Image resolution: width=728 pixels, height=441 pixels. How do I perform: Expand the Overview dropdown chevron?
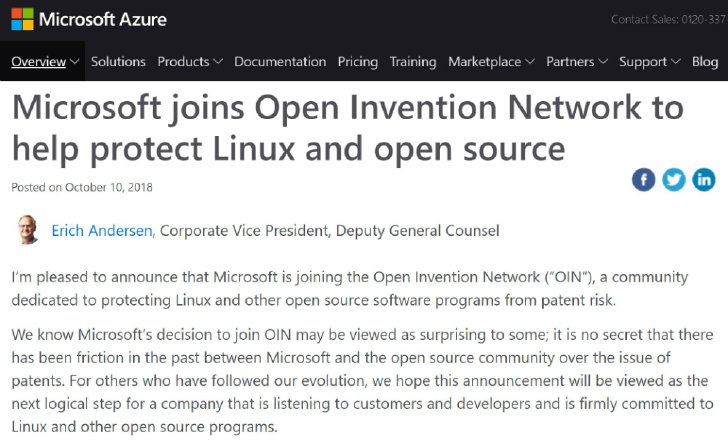(x=74, y=61)
